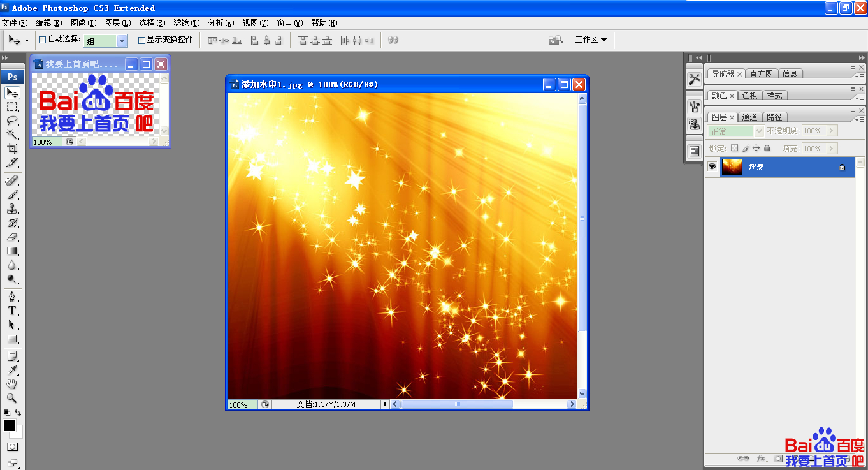Choose the Rectangle shape tool

12,339
